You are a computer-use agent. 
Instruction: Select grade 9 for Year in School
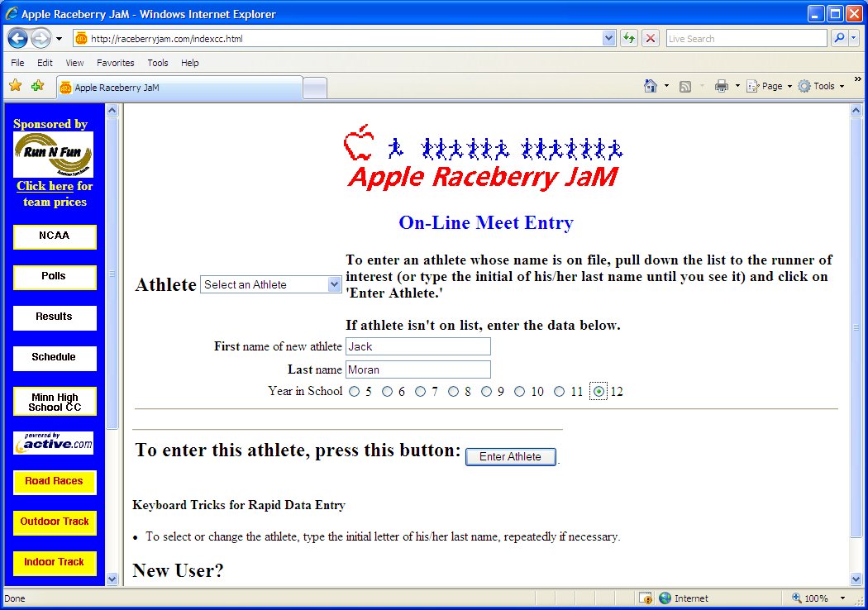(x=487, y=392)
